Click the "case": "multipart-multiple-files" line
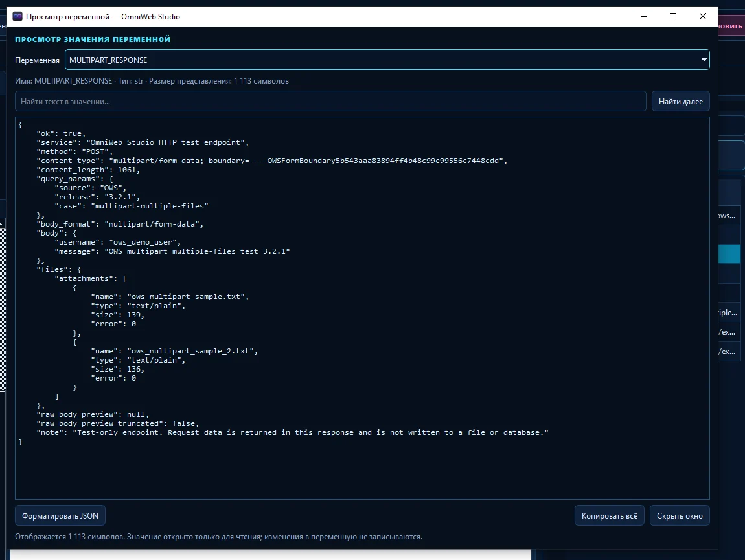 [131, 206]
